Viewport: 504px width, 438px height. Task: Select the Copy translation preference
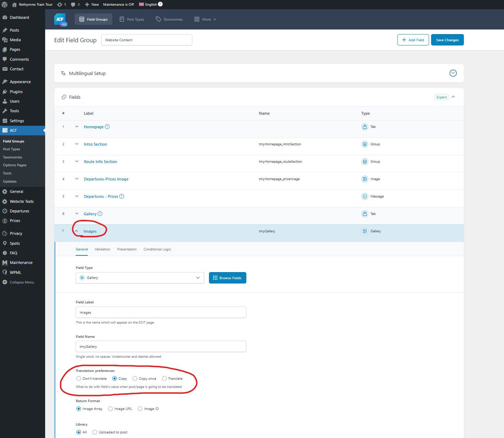pos(114,379)
